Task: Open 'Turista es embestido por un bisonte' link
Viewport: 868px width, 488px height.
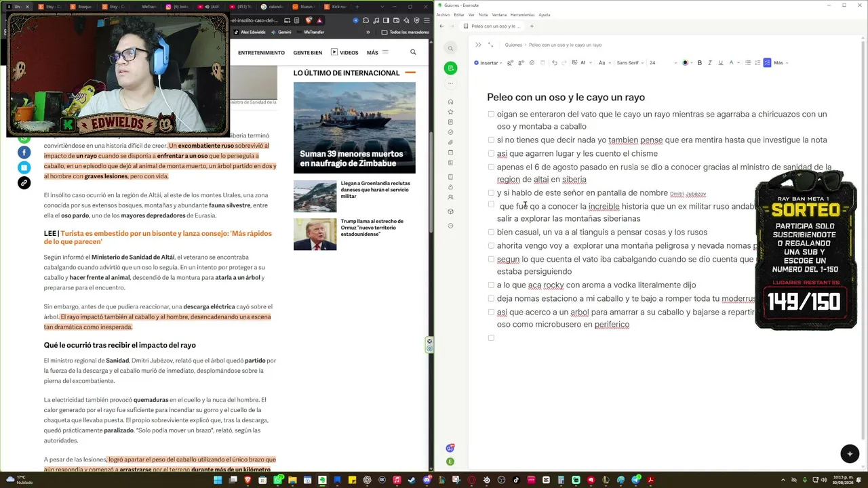Action: [158, 237]
